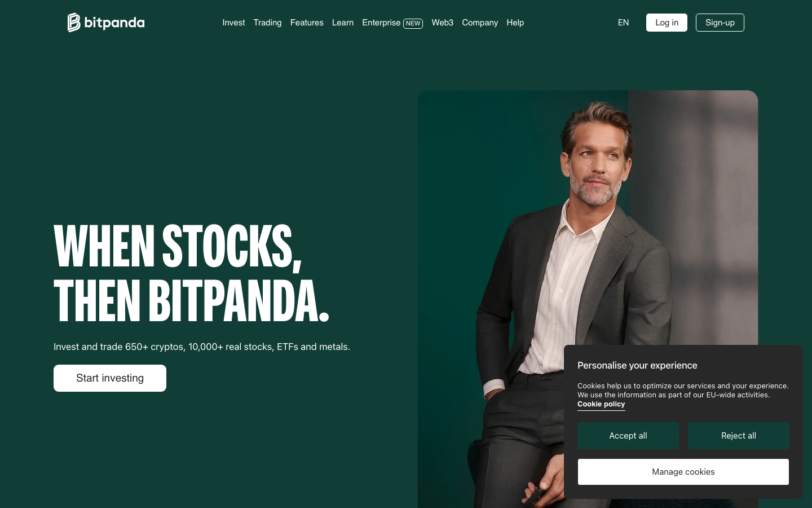812x508 pixels.
Task: Open the Invest menu
Action: point(233,23)
